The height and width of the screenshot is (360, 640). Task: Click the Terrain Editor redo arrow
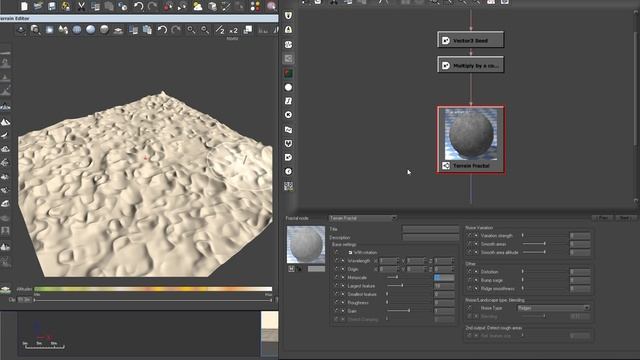[x=176, y=29]
